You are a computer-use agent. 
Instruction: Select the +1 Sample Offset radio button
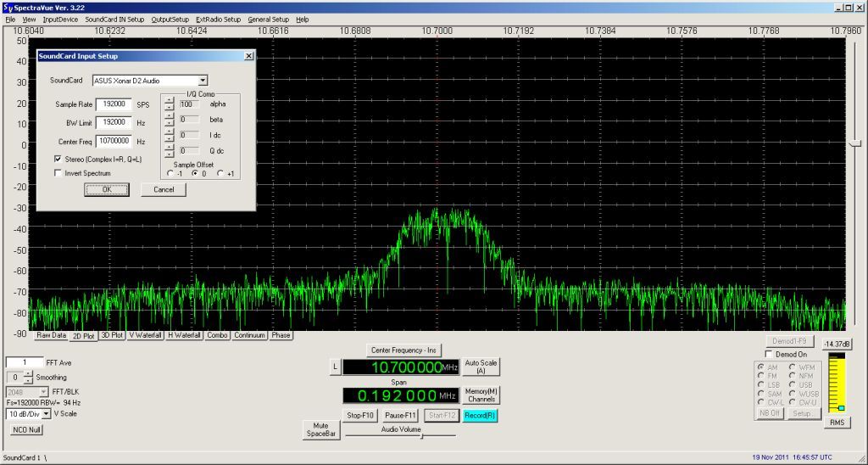tap(220, 173)
